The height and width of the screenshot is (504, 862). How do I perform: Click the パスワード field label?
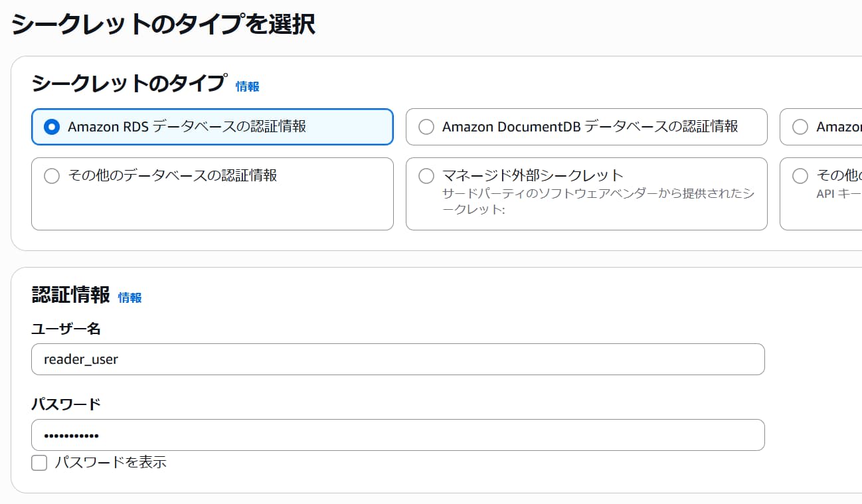click(66, 404)
